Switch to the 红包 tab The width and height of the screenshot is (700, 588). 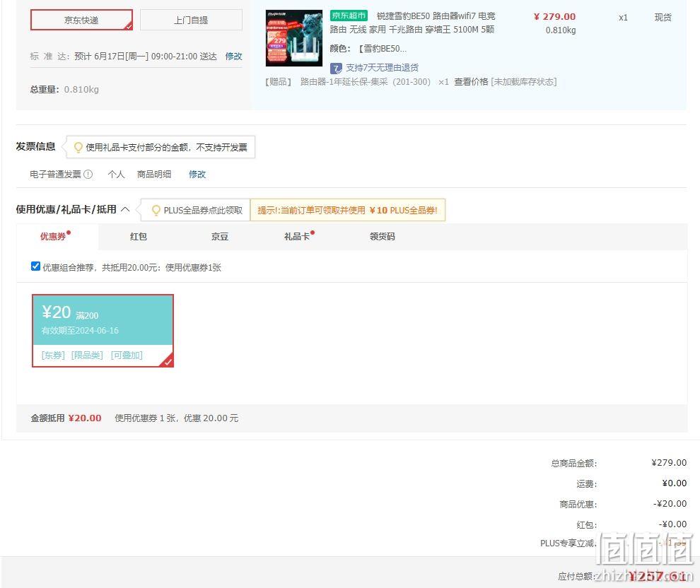coord(139,237)
